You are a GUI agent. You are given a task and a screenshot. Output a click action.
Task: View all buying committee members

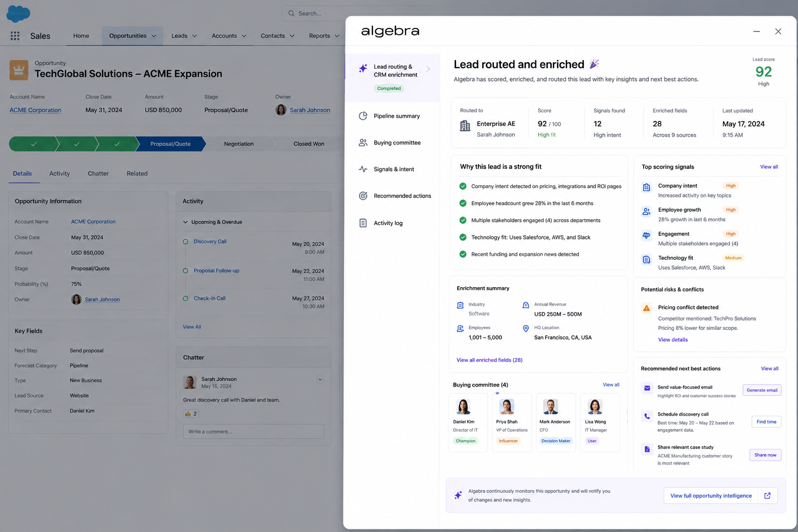(x=611, y=385)
